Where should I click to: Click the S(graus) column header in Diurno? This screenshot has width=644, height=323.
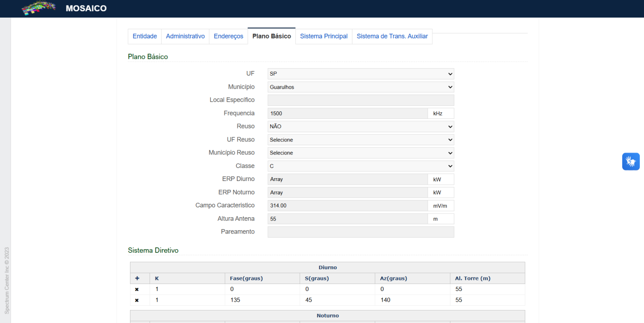(x=337, y=278)
